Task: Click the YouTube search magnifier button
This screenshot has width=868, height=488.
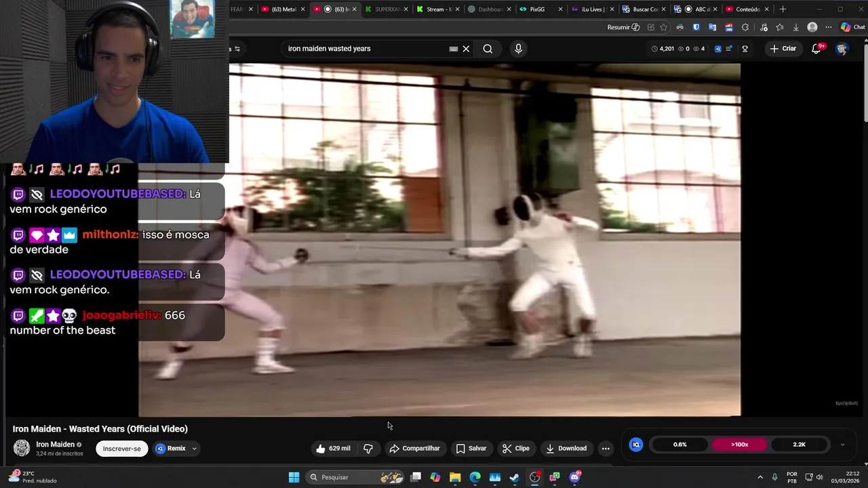Action: point(488,49)
